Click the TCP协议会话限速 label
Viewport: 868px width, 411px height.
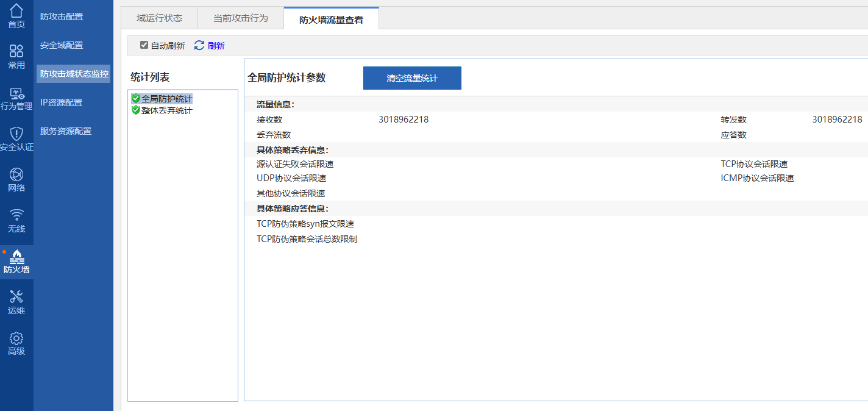pyautogui.click(x=754, y=164)
